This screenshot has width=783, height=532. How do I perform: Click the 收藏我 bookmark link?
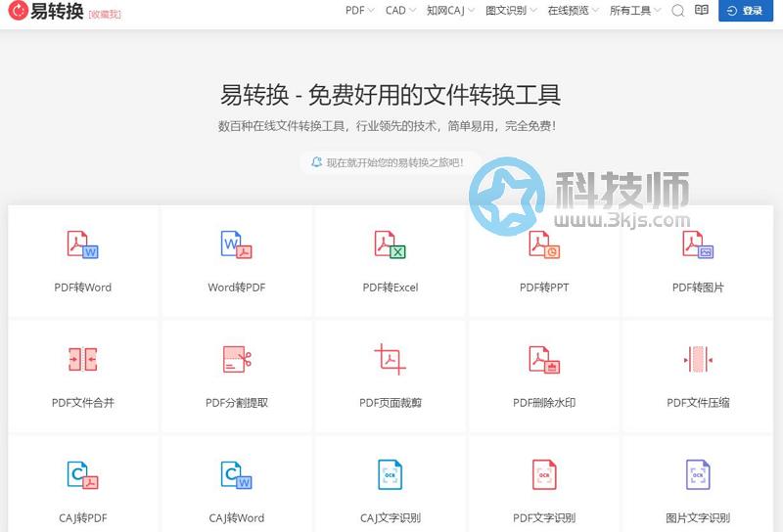pos(105,14)
